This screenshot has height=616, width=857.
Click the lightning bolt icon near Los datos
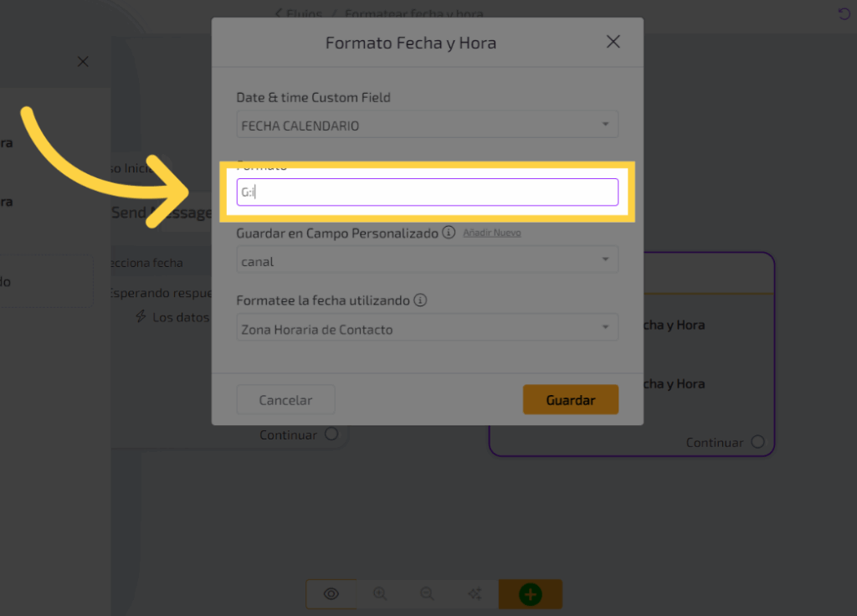coord(141,317)
